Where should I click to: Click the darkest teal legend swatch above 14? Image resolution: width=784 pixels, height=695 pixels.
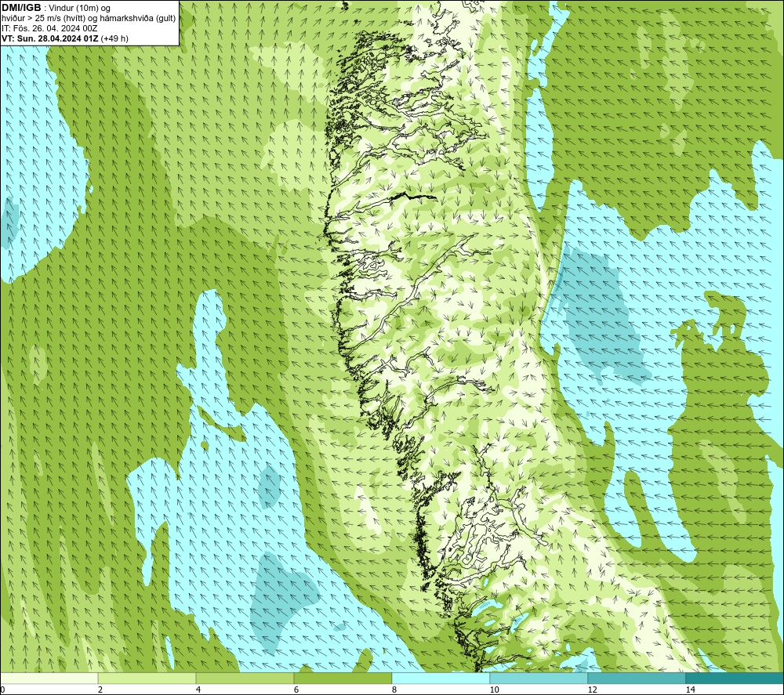click(735, 678)
